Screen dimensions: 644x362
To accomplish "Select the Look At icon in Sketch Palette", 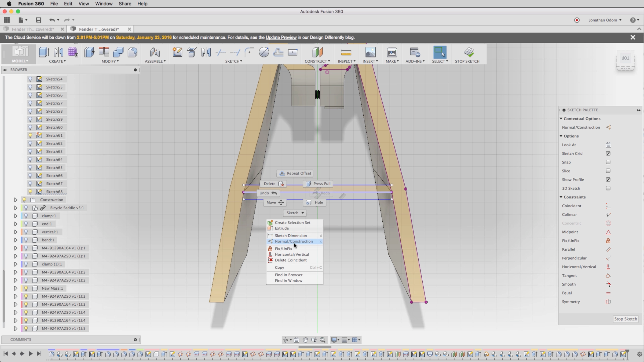I will [608, 145].
